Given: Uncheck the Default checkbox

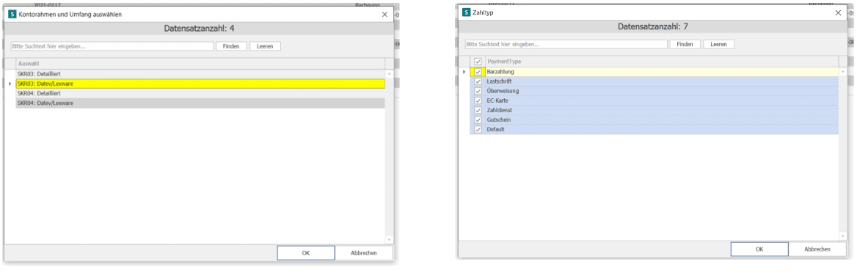Looking at the screenshot, I should click(x=478, y=130).
